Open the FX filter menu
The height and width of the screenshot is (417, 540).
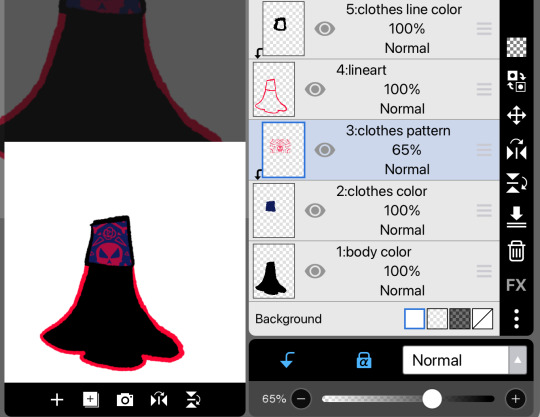[x=516, y=285]
